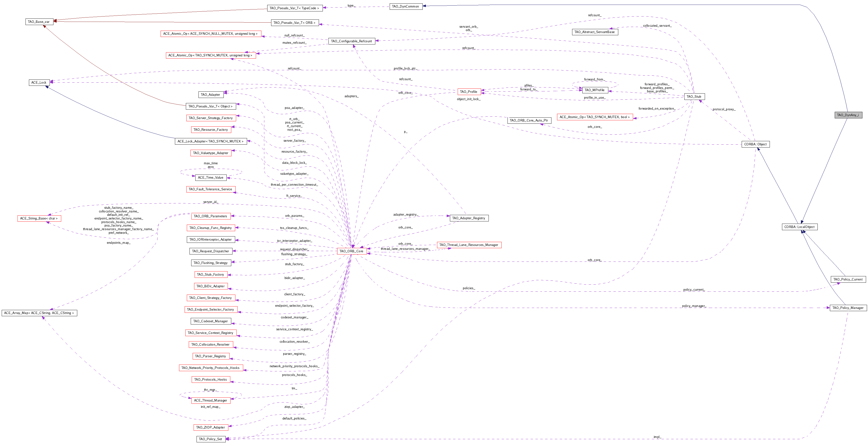
Task: Click the TAO_ZIOP_Adapter node
Action: pyautogui.click(x=211, y=427)
